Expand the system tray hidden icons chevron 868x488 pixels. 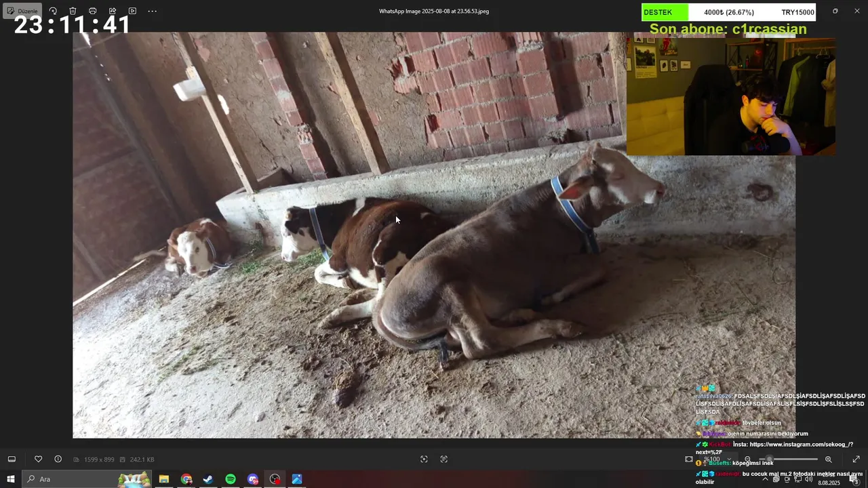coord(765,479)
